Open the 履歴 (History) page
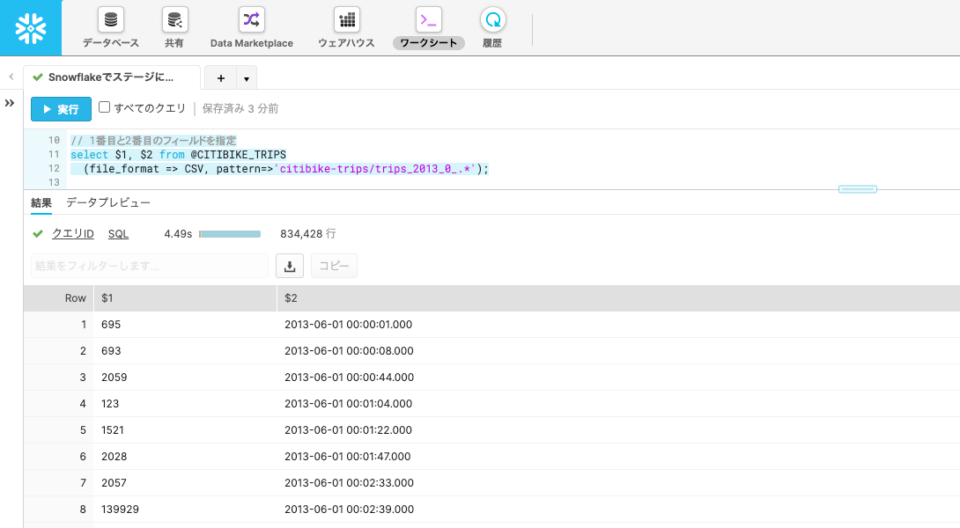The image size is (960, 528). pos(492,28)
